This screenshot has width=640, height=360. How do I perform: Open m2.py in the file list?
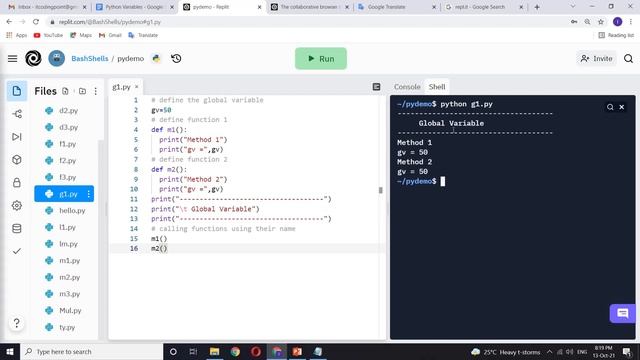tap(64, 277)
